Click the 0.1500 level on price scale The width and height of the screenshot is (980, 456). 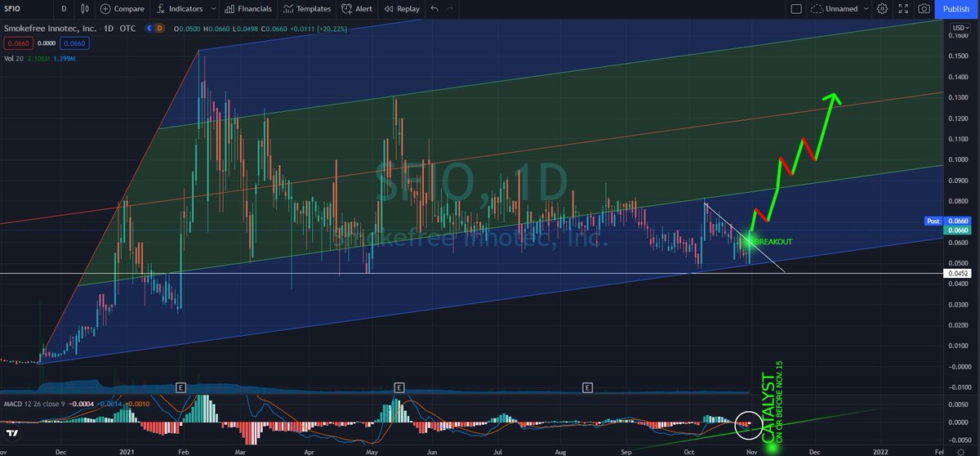(x=959, y=56)
